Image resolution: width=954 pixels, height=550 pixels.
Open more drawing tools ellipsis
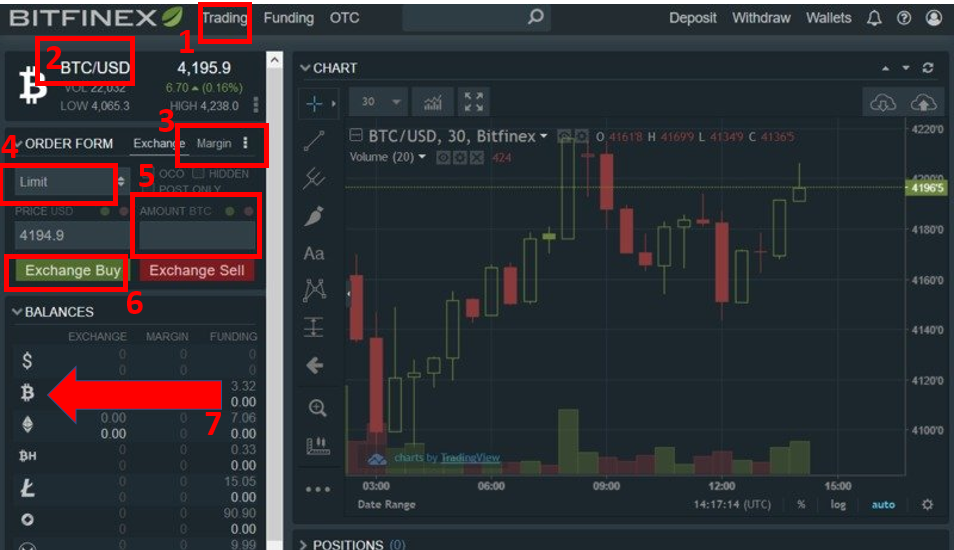[318, 489]
